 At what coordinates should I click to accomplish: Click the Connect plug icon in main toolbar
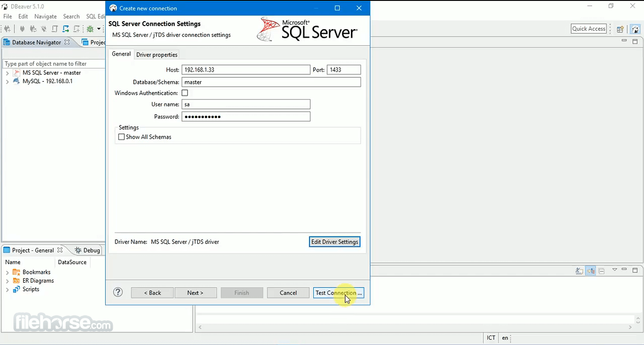point(22,29)
